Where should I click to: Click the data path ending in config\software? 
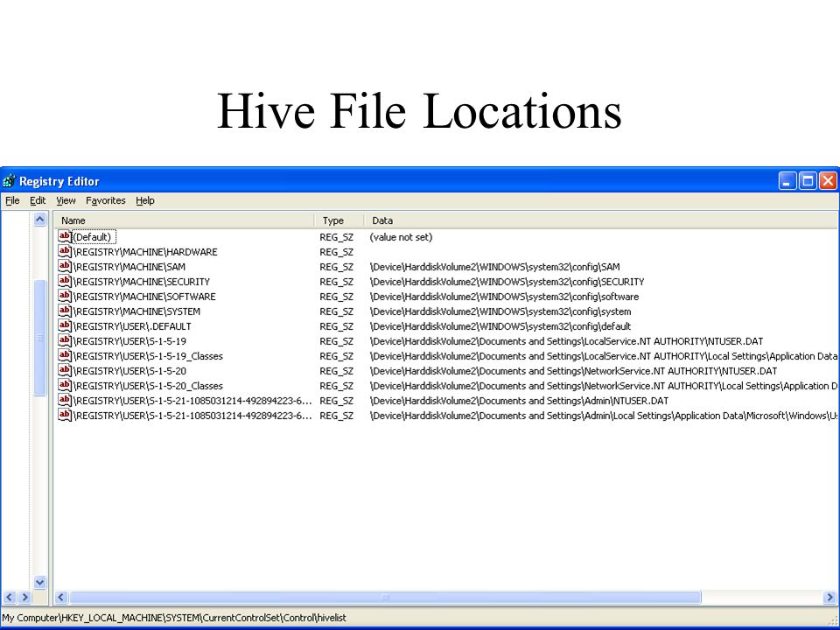click(x=504, y=297)
